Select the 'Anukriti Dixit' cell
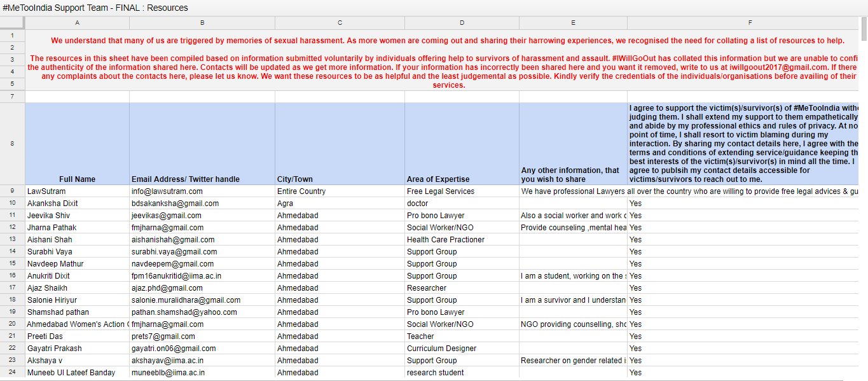This screenshot has width=868, height=381. tap(77, 275)
